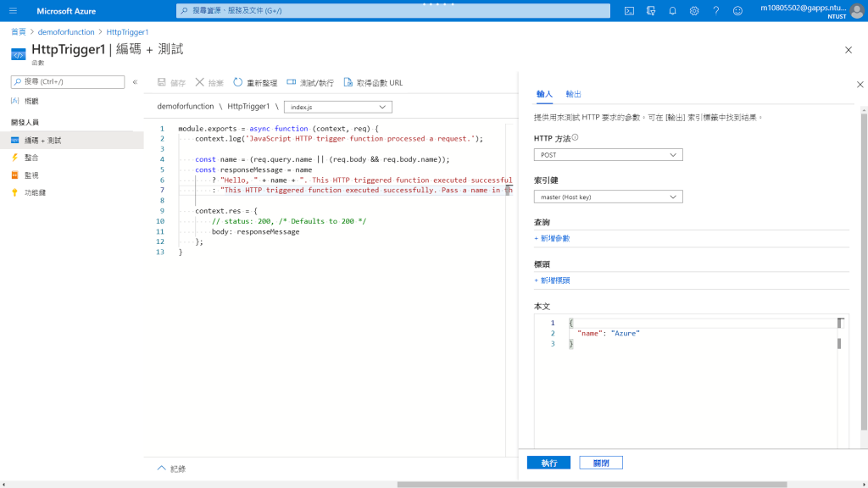
Task: Click code line with context.res
Action: pos(225,211)
